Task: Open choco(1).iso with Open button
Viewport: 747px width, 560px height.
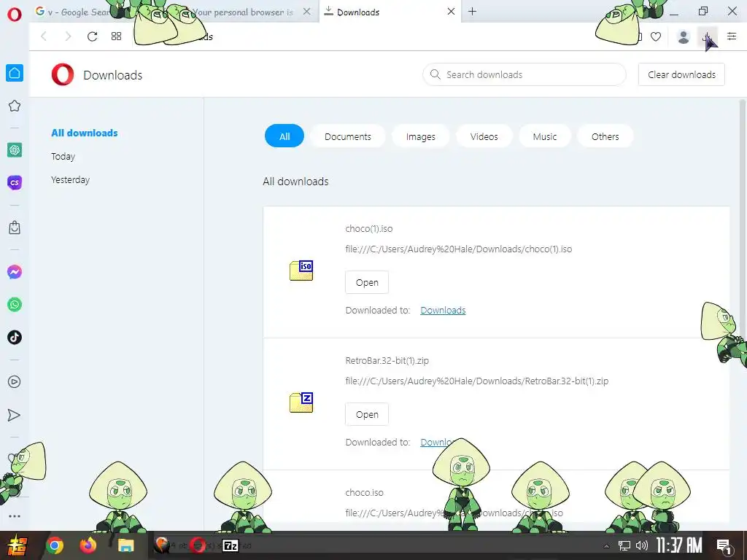Action: 367,282
